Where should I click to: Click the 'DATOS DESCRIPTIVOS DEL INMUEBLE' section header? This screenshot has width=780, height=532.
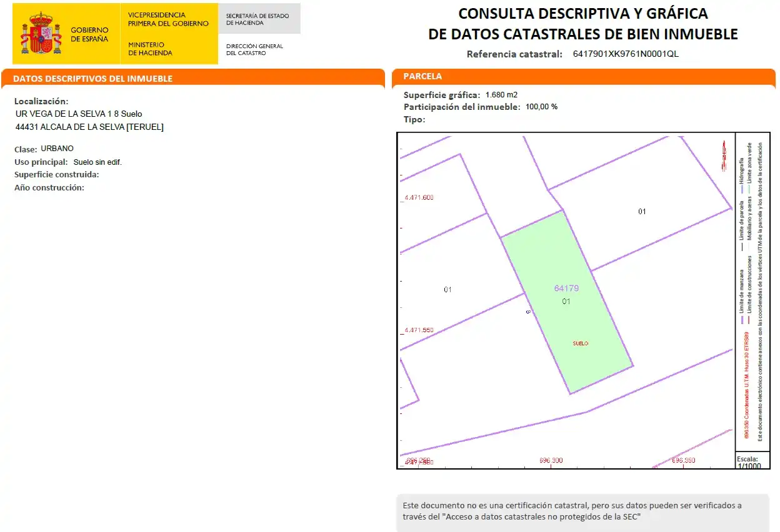click(x=92, y=79)
